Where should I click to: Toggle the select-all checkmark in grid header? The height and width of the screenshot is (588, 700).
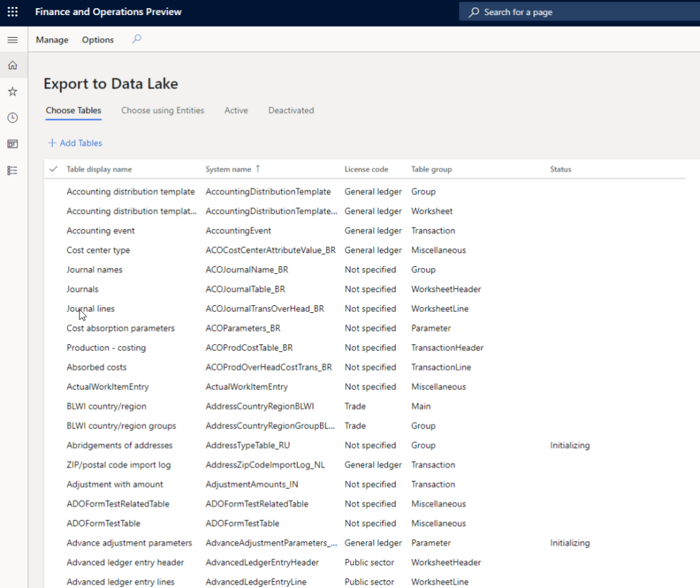[x=53, y=169]
